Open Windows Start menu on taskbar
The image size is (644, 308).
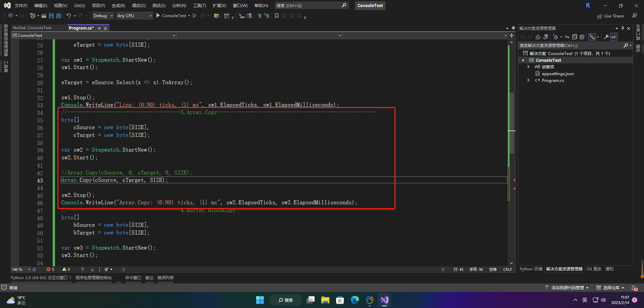click(x=260, y=300)
